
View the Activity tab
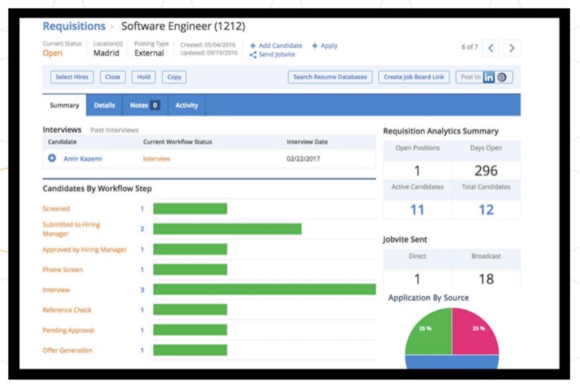186,105
